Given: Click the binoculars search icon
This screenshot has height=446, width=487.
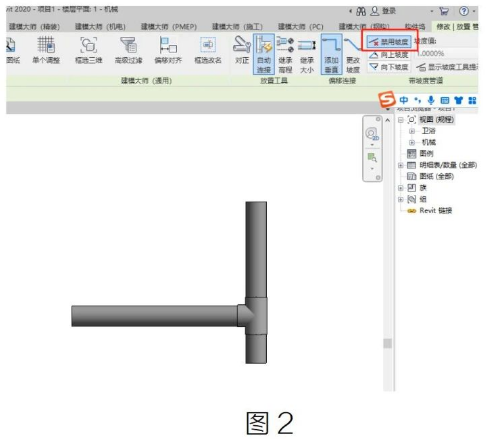Looking at the screenshot, I should (x=361, y=11).
